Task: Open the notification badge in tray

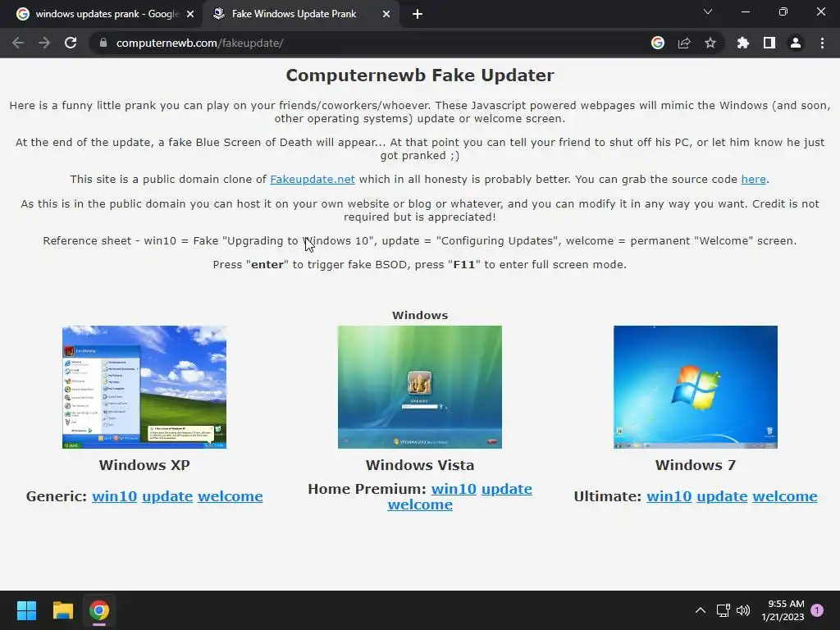Action: 817,610
